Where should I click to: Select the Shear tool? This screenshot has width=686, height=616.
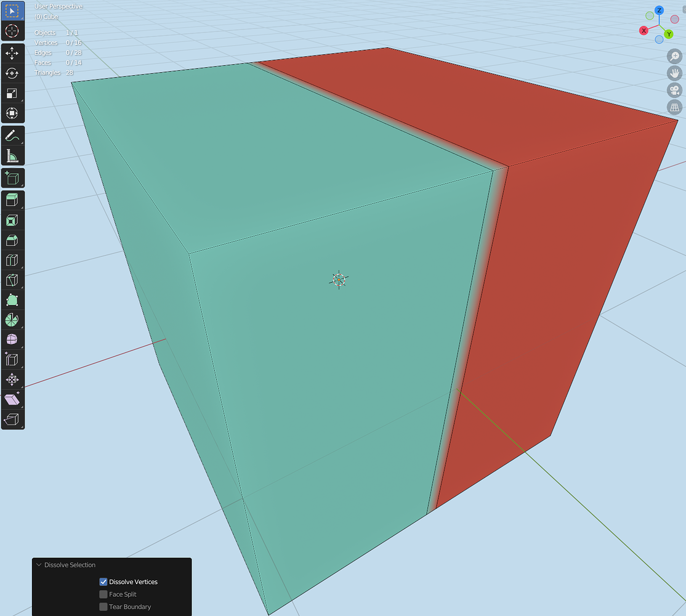(12, 399)
